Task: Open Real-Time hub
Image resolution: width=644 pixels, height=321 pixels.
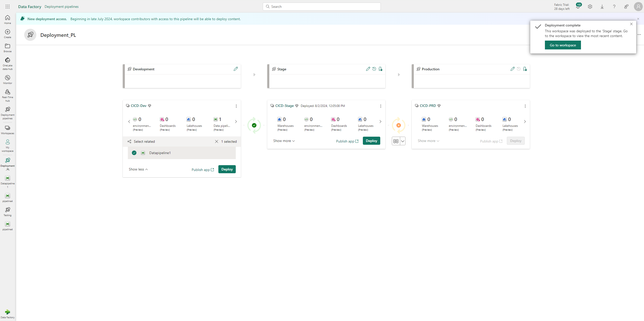Action: click(x=8, y=96)
